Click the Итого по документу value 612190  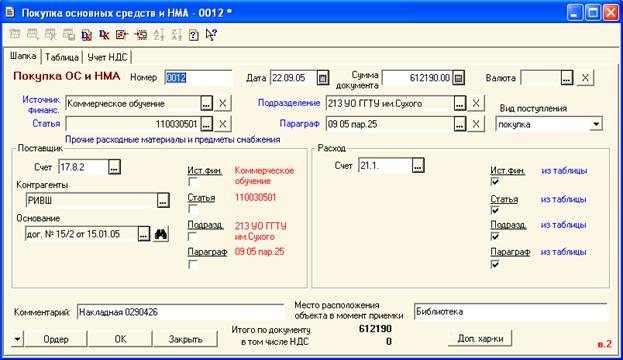pos(375,329)
